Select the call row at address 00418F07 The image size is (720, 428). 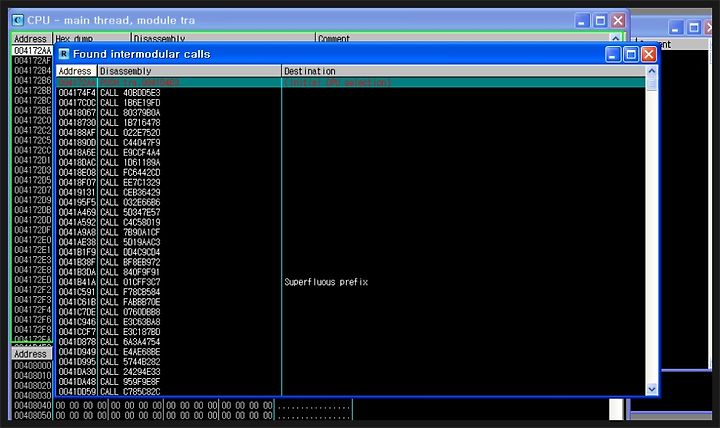point(351,182)
